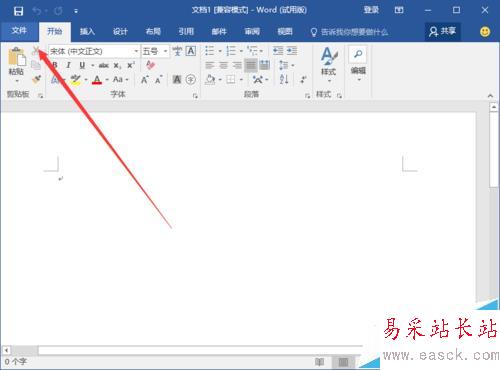
Task: Switch to the 审阅 Review tab
Action: click(252, 32)
